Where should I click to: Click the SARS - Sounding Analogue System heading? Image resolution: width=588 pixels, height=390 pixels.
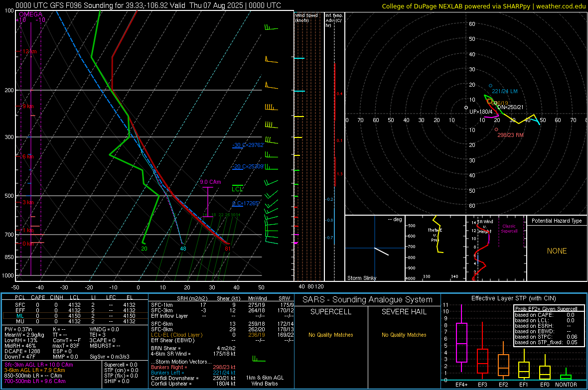[367, 299]
